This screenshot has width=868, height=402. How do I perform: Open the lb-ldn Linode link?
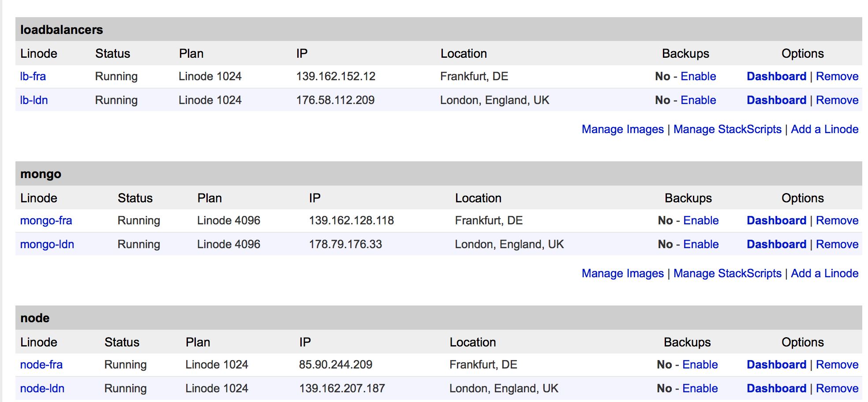coord(34,100)
